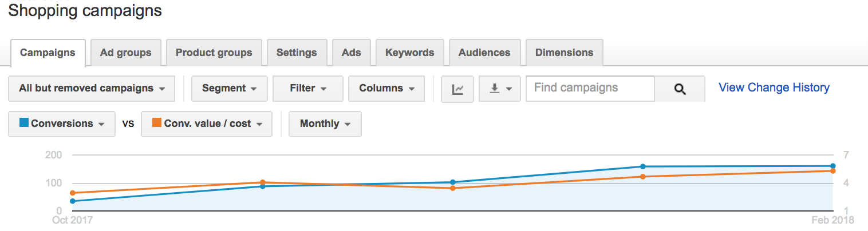The height and width of the screenshot is (231, 868).
Task: Change the Monthly interval dropdown
Action: (325, 124)
